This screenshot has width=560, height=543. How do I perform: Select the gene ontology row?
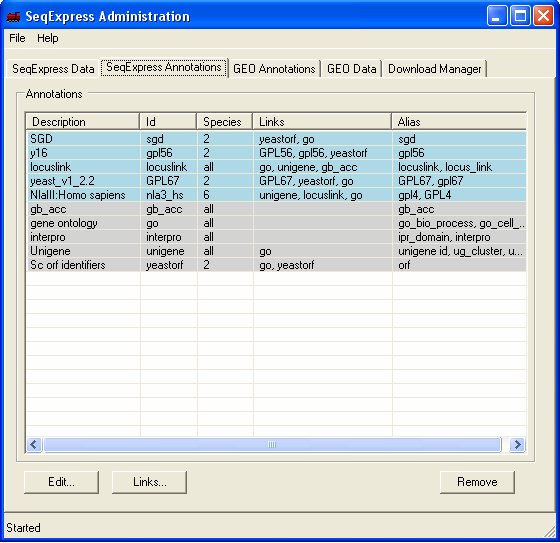click(x=276, y=223)
